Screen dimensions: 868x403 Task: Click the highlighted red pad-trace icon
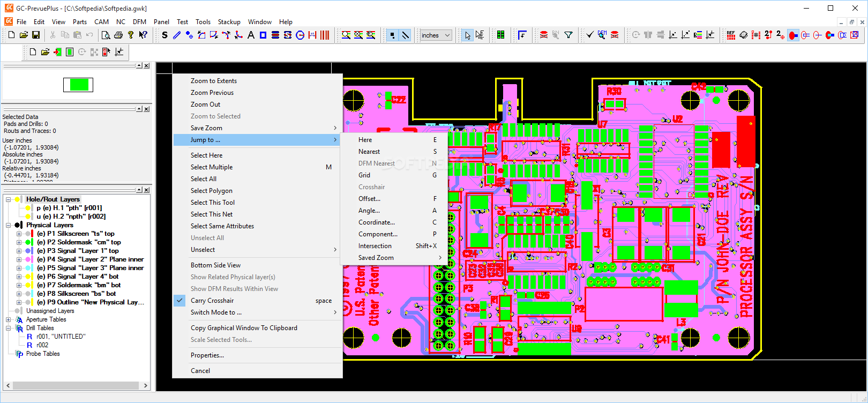(x=794, y=35)
